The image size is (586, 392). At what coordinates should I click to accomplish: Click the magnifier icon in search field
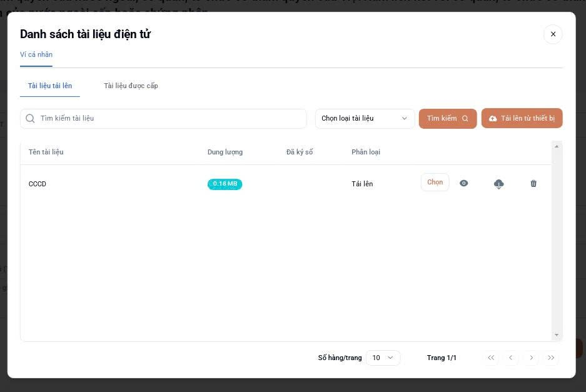30,118
